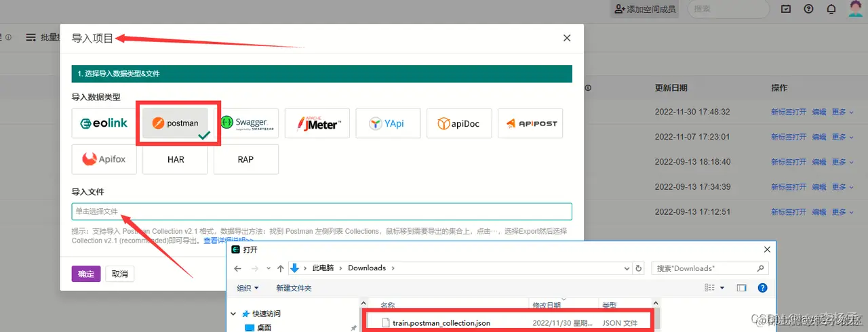Screen dimensions: 868x332
Task: Click 添加空间成员 button in header
Action: (x=644, y=9)
